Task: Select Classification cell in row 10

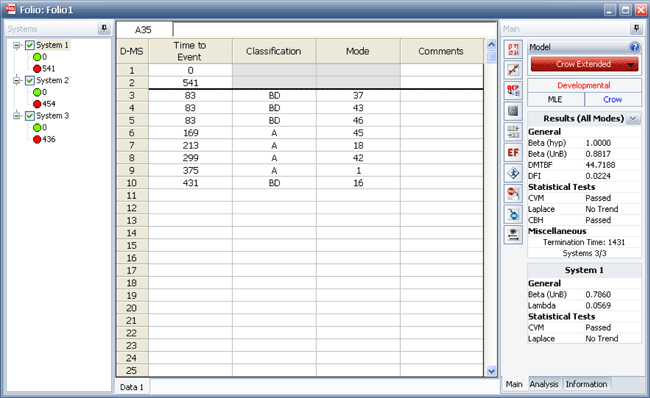Action: tap(274, 183)
